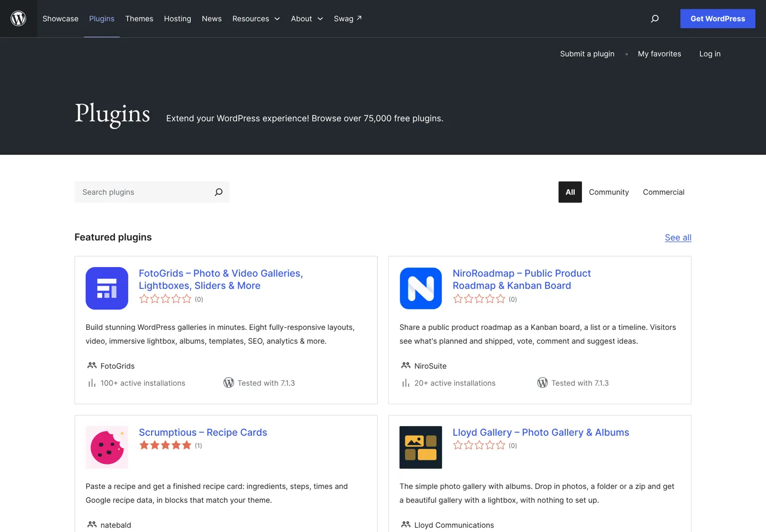Click FotoGrids 'Tested with 7.1.3' text
Screen dimensions: 766x532
(x=266, y=383)
